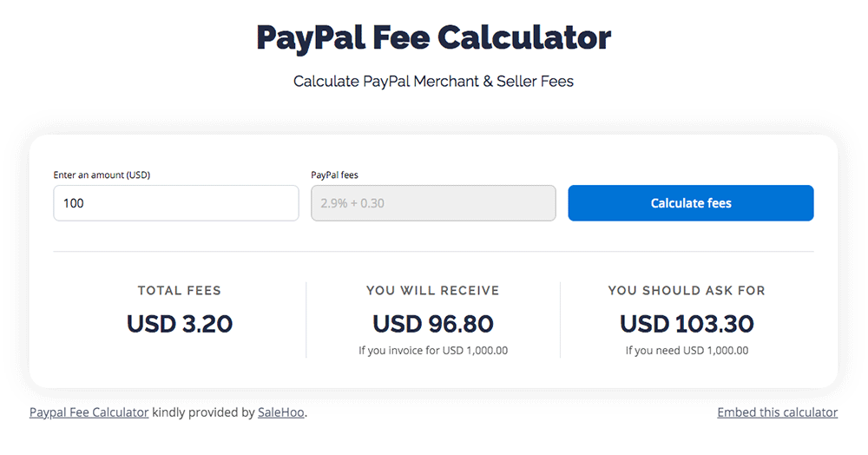
Task: Click the PayPal Fee Calculator main heading
Action: pos(433,37)
